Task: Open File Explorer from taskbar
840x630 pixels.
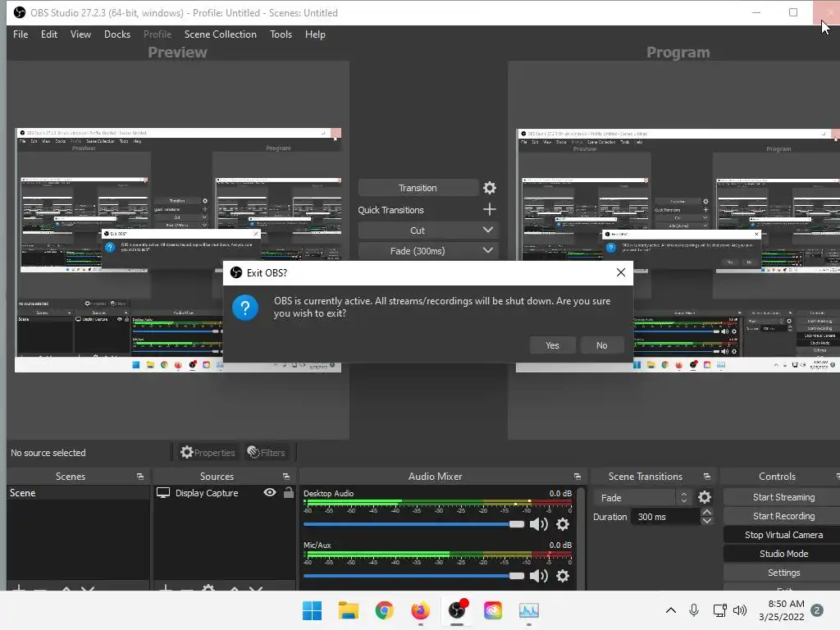Action: 348,610
